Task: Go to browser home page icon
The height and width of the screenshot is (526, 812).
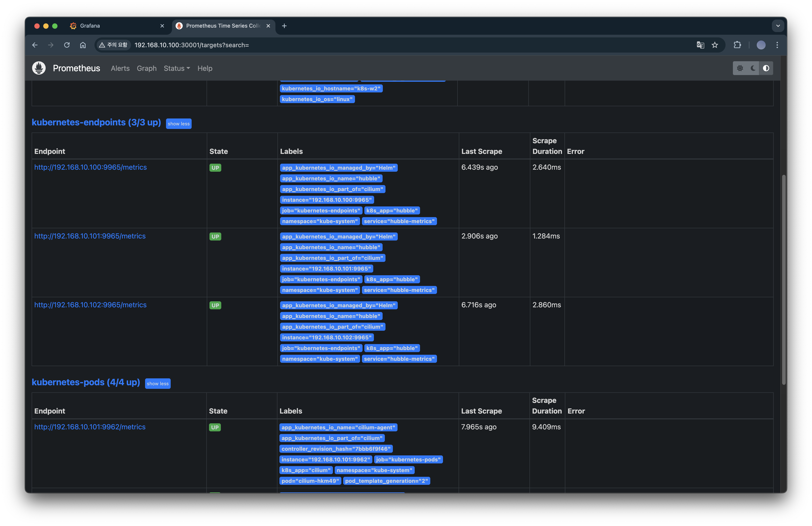Action: [83, 45]
